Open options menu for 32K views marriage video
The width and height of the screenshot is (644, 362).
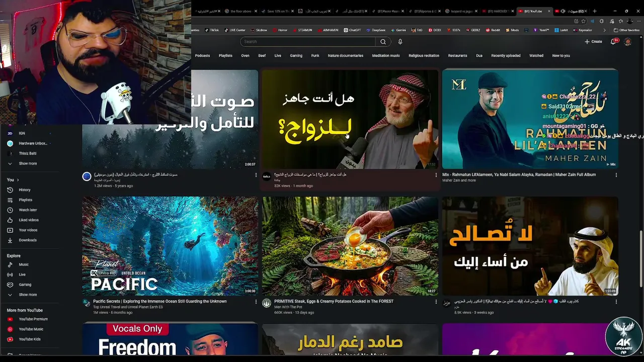pyautogui.click(x=436, y=175)
